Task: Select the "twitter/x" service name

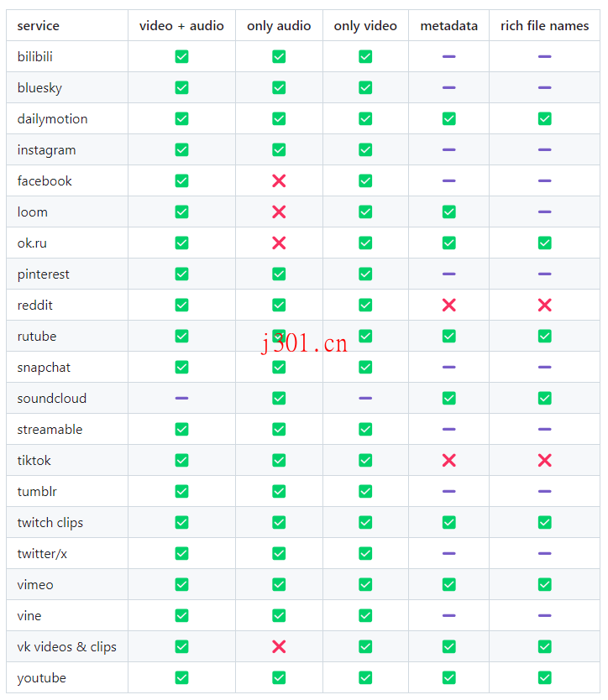Action: (42, 554)
